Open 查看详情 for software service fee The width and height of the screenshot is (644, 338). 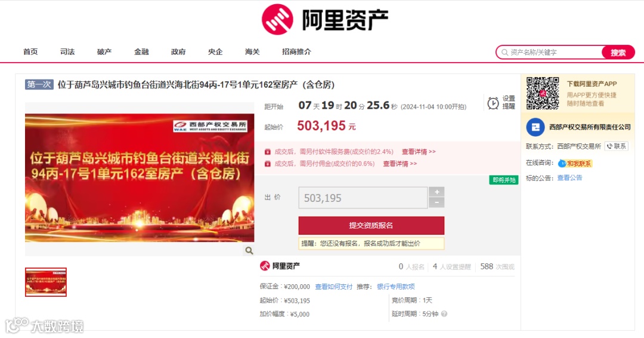tap(419, 152)
